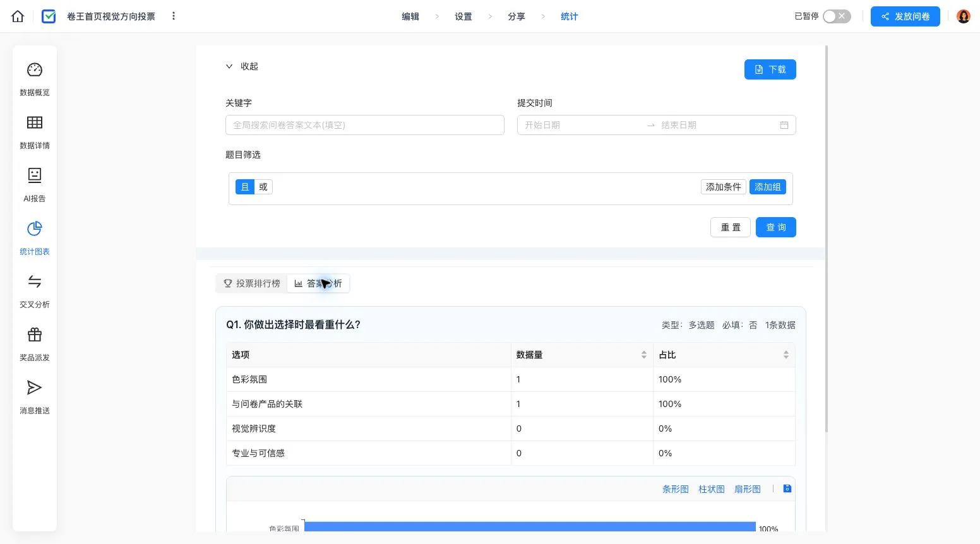Switch chart to 扇形图
Screen dimensions: 980x544
pos(748,489)
